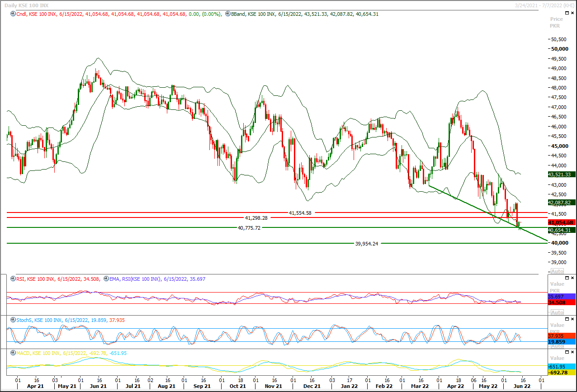Toggle Auto scaling on main price axis
577x392 pixels.
(x=557, y=271)
